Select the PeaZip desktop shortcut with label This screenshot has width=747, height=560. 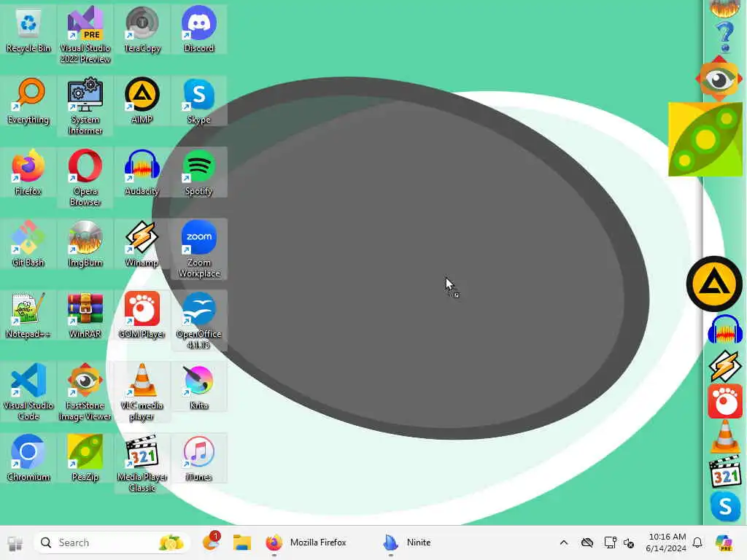pyautogui.click(x=85, y=459)
